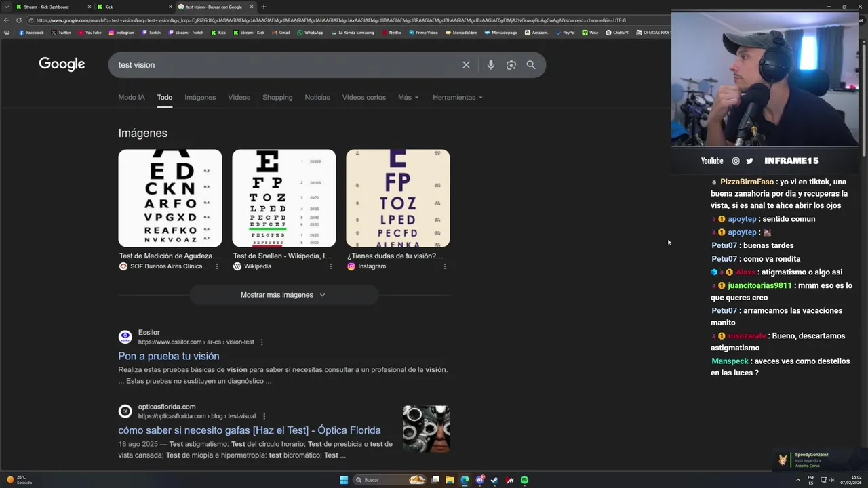868x488 pixels.
Task: Clear the Google search box text
Action: point(466,65)
